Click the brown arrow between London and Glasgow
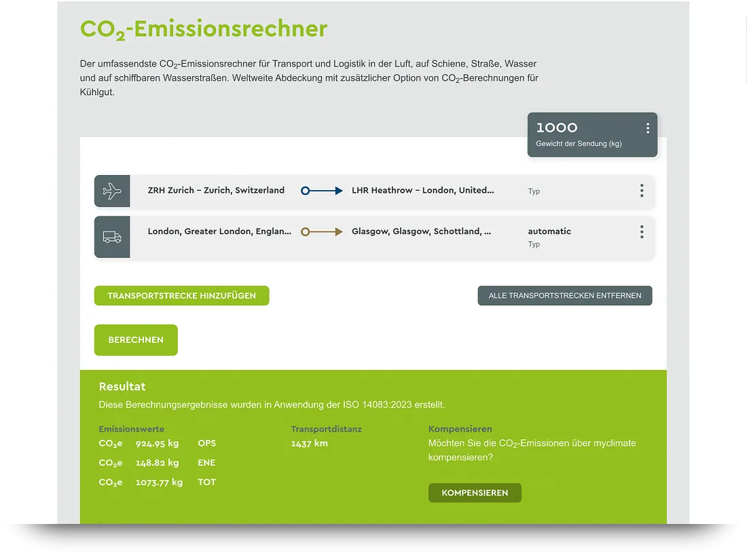The width and height of the screenshot is (747, 560). coord(322,232)
